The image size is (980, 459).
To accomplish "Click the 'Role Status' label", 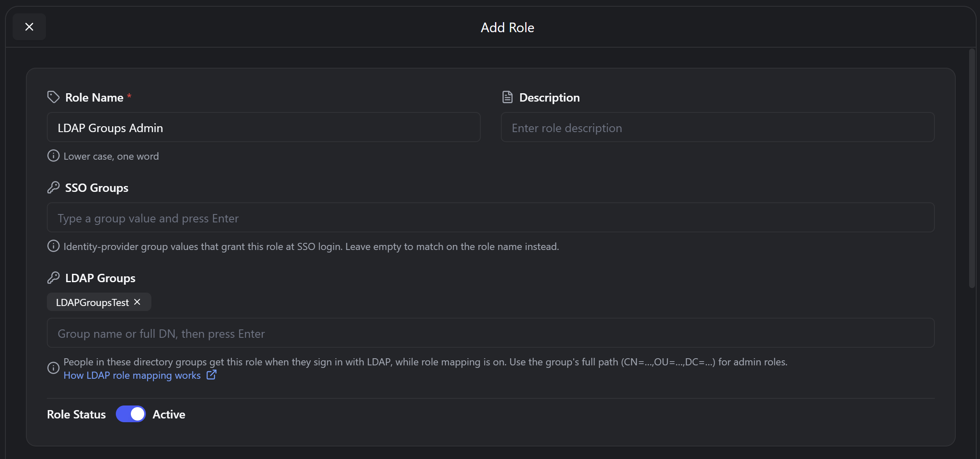I will (x=76, y=414).
